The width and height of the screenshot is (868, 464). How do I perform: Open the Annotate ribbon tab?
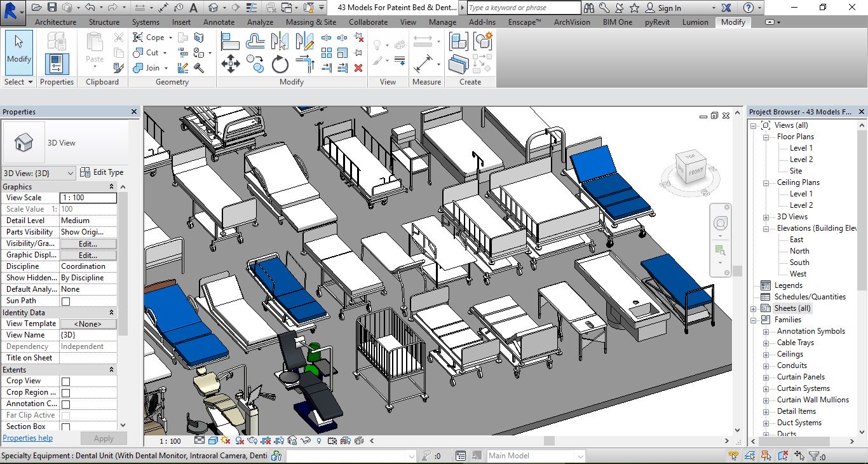pos(219,22)
